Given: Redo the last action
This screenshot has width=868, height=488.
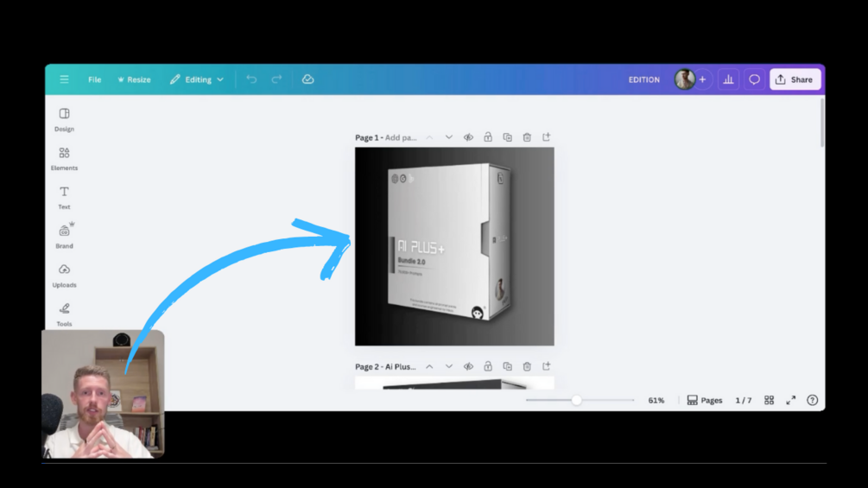Looking at the screenshot, I should pos(276,79).
